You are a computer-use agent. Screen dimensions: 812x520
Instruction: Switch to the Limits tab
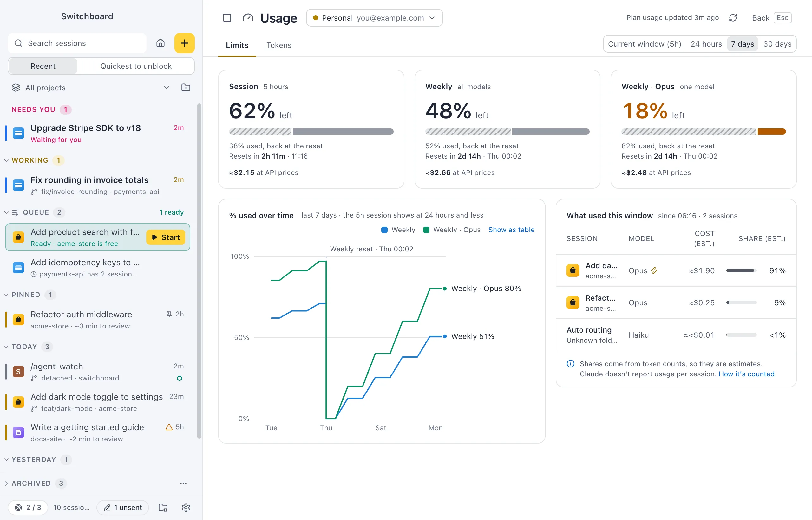[x=237, y=45]
